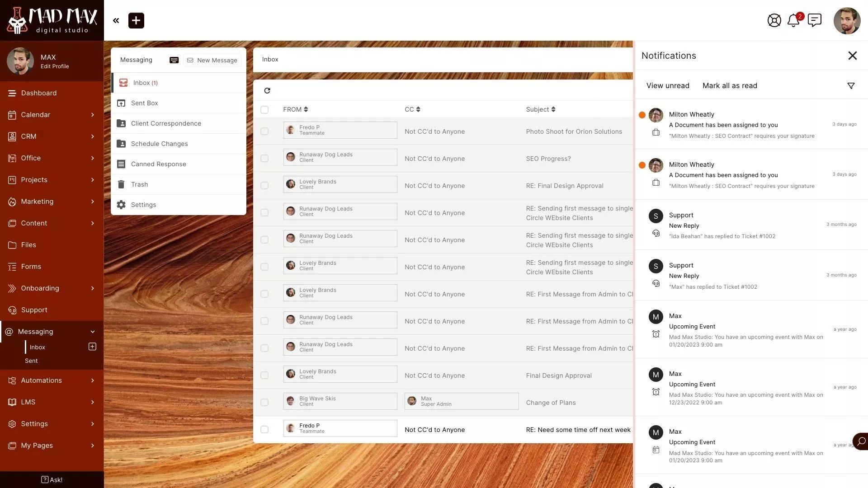
Task: Click the plus quick-add button
Action: 136,20
